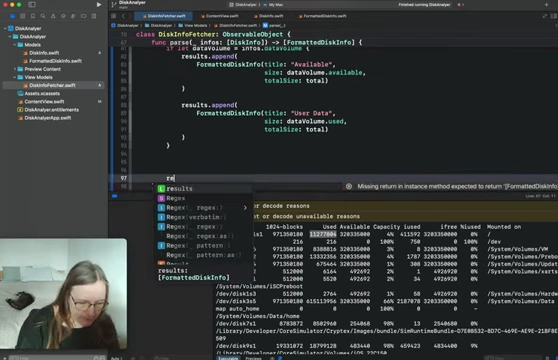The height and width of the screenshot is (360, 558).
Task: Select DiskInfoFetcher.swift in the navigator
Action: (x=53, y=85)
